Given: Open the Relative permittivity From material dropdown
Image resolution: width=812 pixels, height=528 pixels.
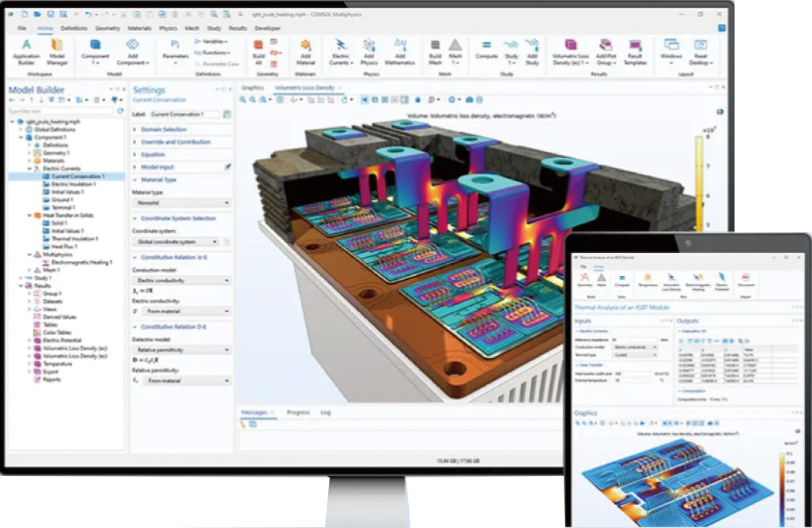Looking at the screenshot, I should point(187,380).
